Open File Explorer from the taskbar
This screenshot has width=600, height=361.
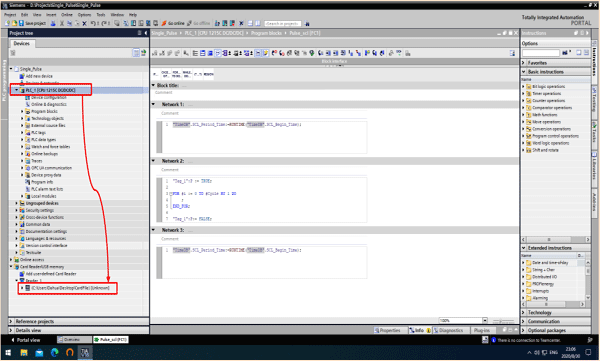tap(24, 352)
